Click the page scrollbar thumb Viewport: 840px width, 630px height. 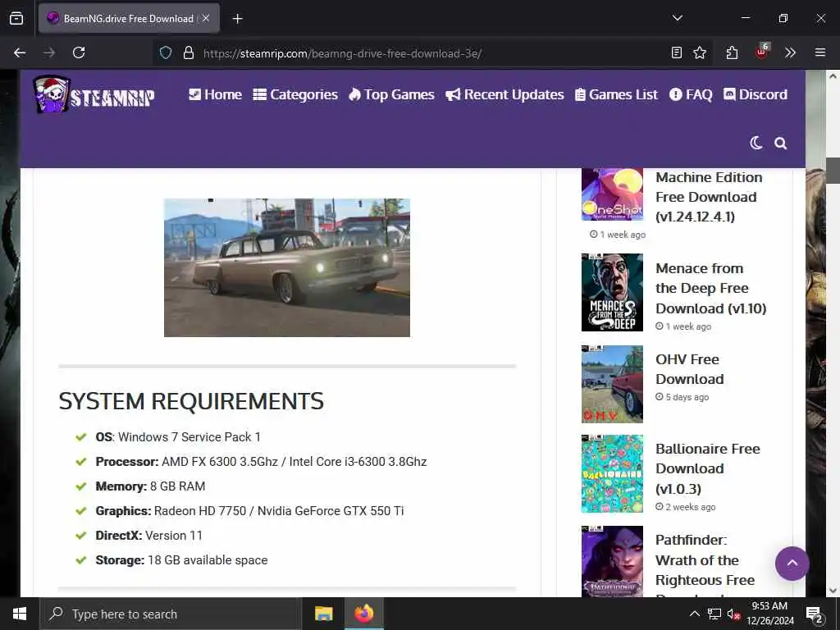833,171
